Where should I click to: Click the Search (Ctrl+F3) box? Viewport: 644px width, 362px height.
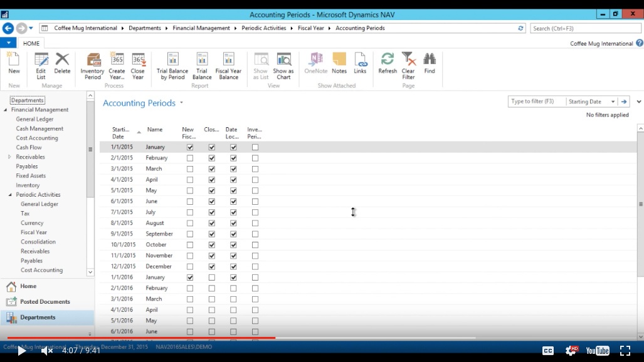coord(585,28)
